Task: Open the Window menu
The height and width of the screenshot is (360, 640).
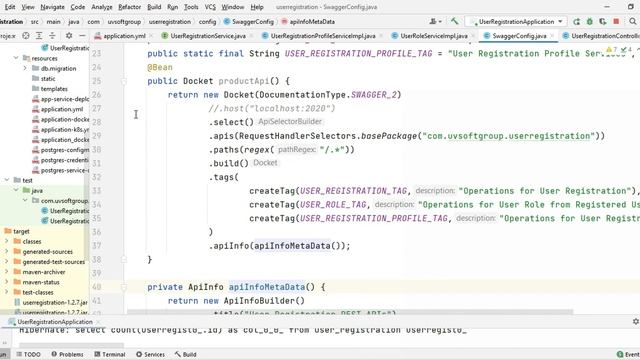Action: click(233, 7)
